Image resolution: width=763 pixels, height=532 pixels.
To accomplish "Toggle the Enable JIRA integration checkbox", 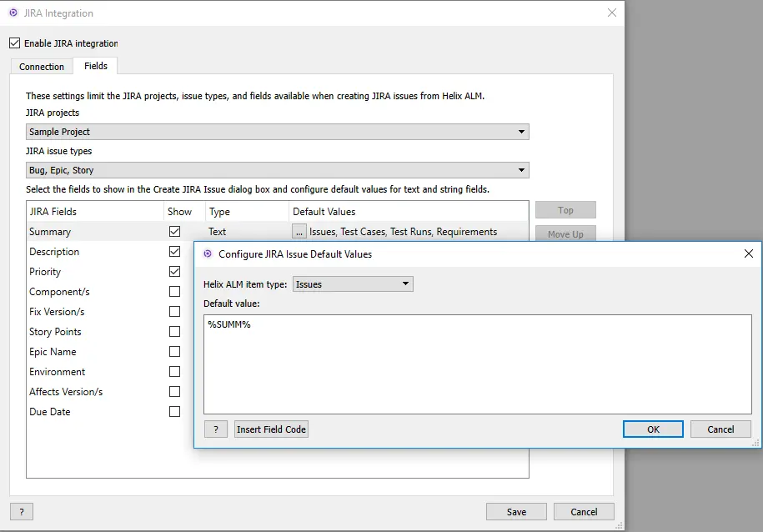I will click(15, 43).
